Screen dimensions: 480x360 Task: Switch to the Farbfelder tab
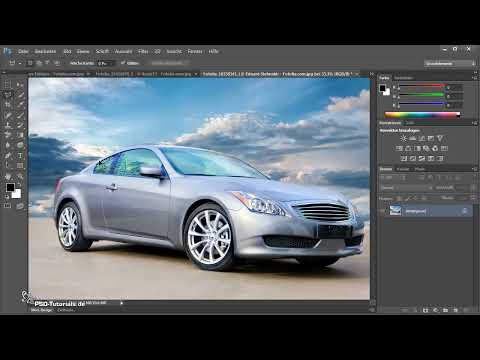tap(404, 78)
